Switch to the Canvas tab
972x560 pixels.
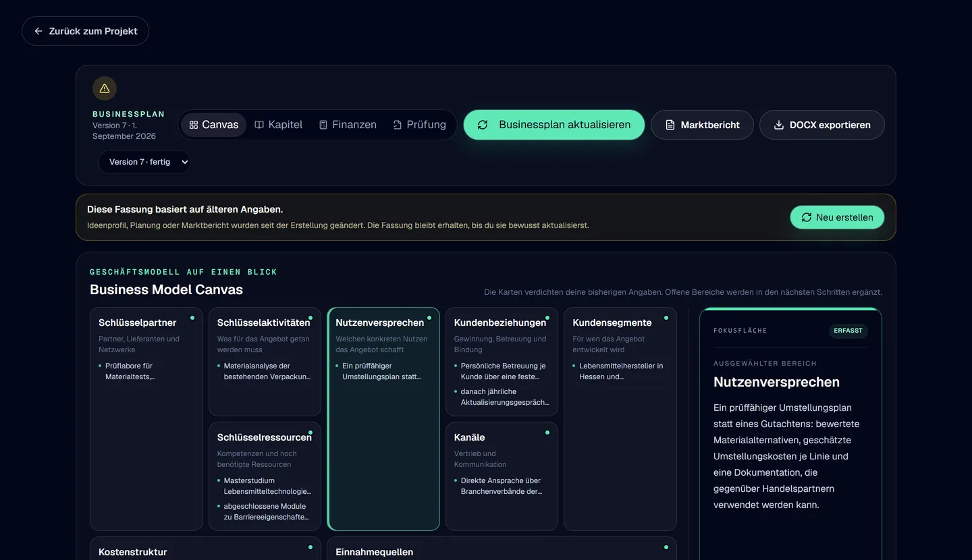tap(213, 125)
